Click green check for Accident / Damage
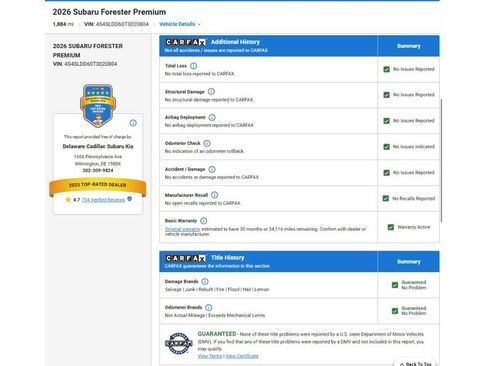Viewport: 488px width, 366px height. (386, 173)
